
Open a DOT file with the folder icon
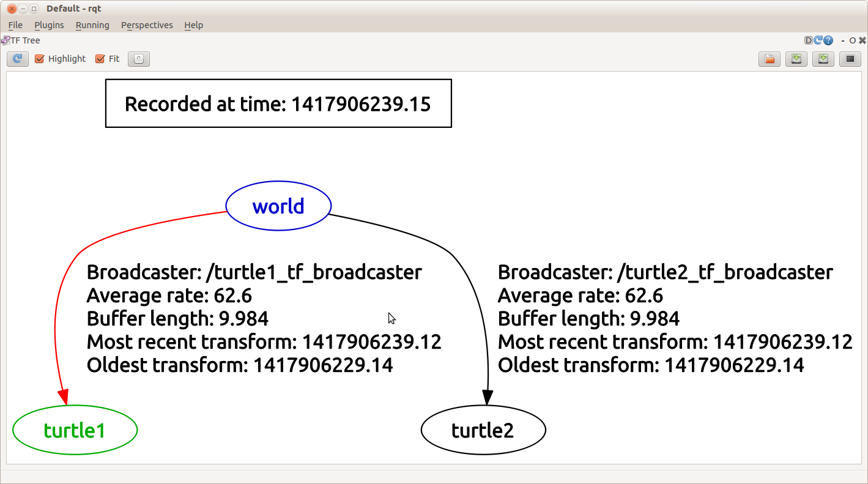769,59
